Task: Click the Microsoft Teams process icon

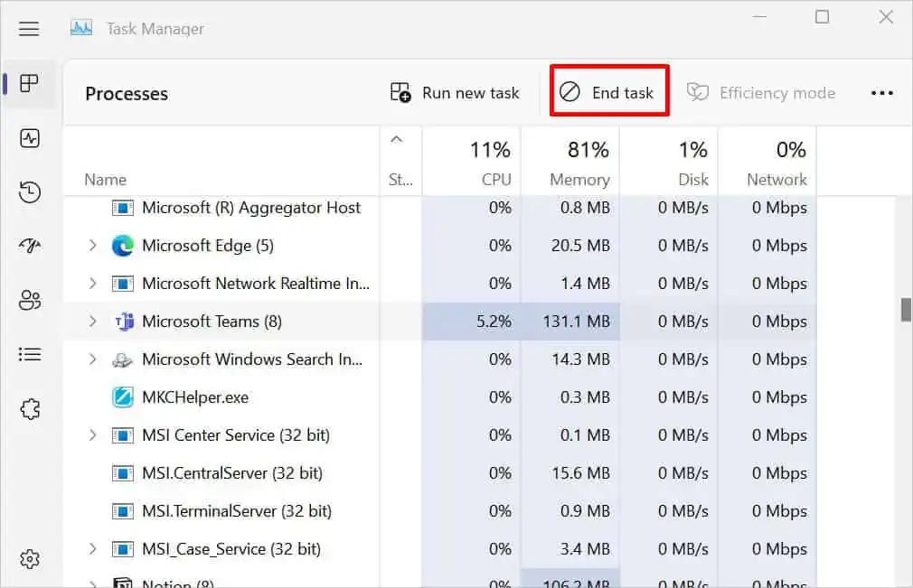Action: coord(124,321)
